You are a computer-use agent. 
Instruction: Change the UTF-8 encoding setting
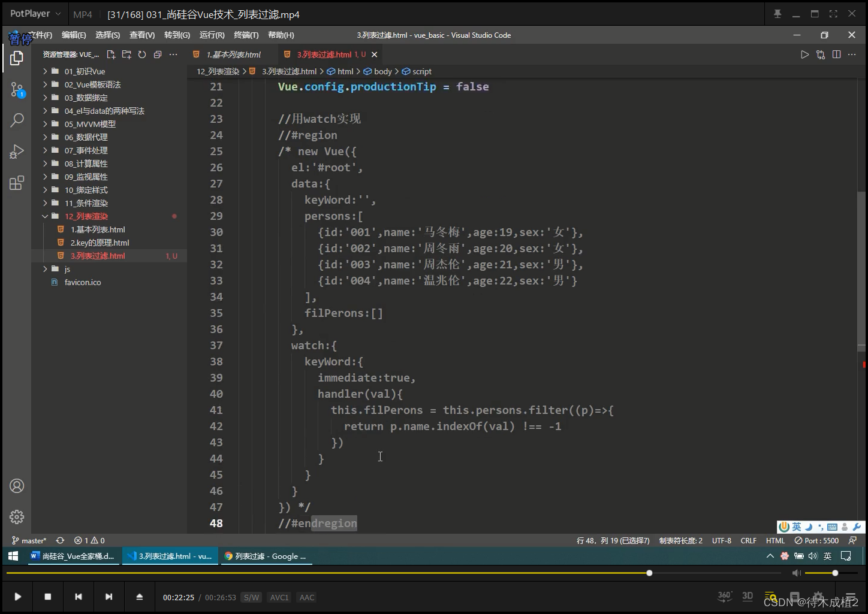pos(721,540)
